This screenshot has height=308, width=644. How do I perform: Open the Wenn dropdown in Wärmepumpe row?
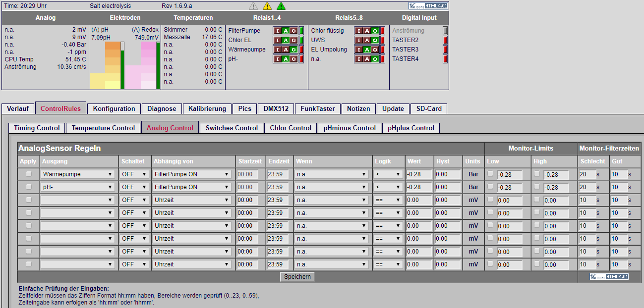click(332, 174)
